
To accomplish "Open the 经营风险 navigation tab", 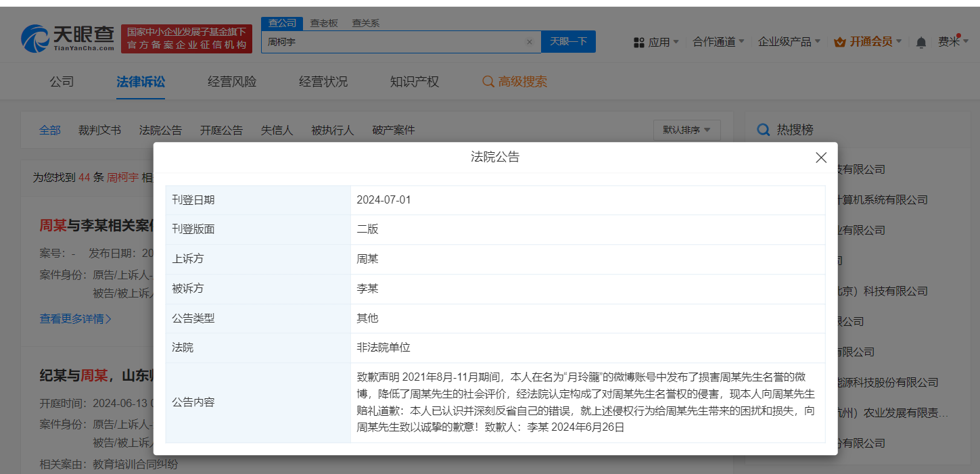I will coord(231,81).
